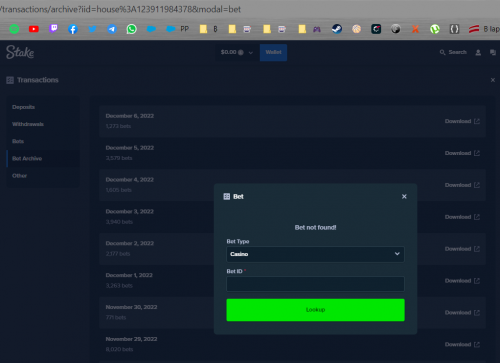Viewport: 500px width, 363px height.
Task: Close the Bet modal with the X
Action: point(404,196)
